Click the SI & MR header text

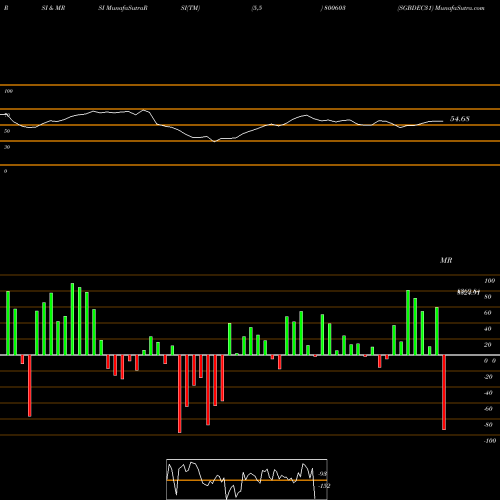53,8
